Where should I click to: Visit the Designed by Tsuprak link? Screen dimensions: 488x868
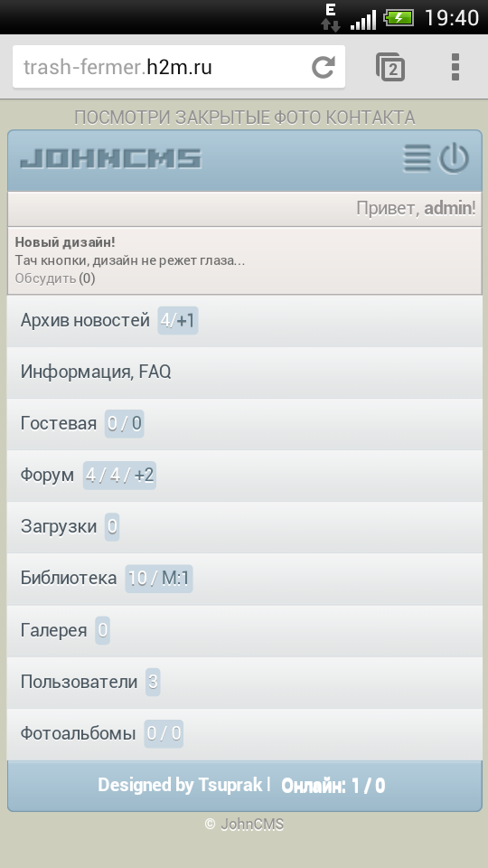point(180,785)
